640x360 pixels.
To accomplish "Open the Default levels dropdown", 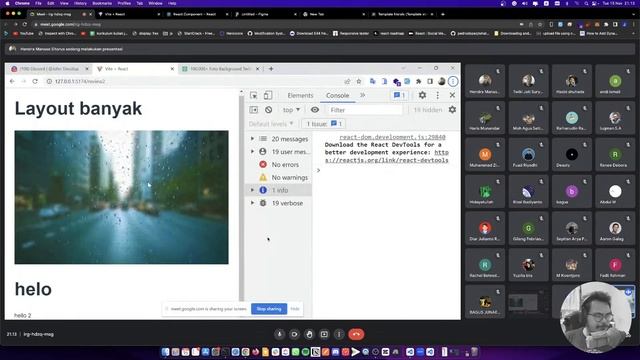I will click(271, 124).
